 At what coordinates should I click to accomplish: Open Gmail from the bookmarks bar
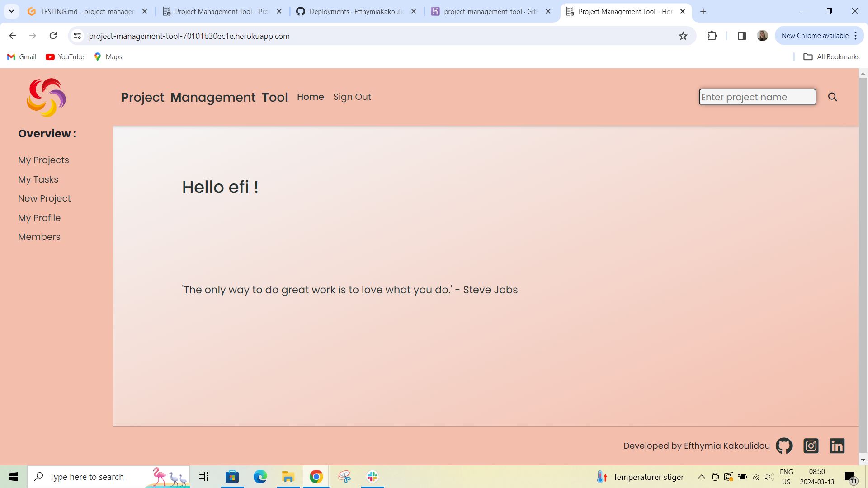click(x=21, y=56)
